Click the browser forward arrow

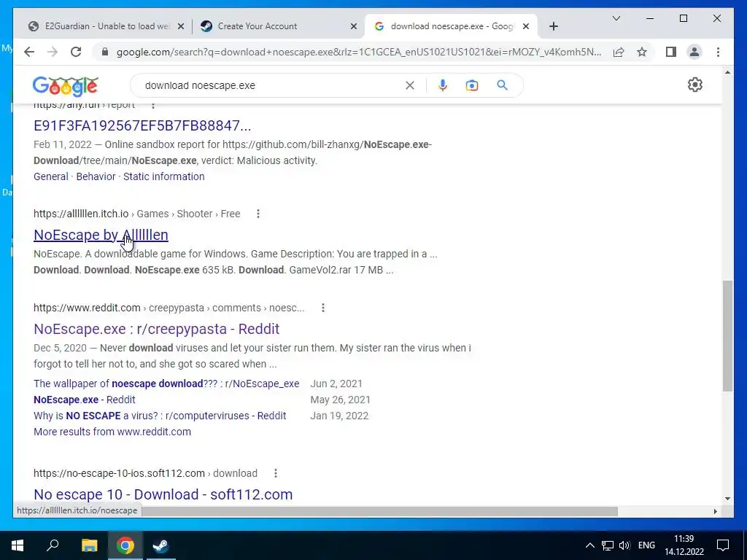click(53, 52)
